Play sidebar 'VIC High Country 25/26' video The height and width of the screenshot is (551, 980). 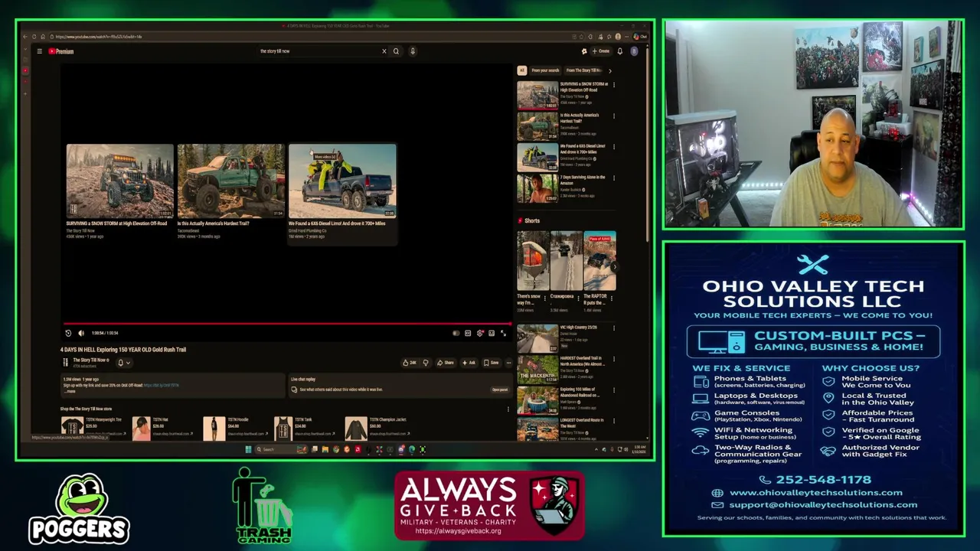pyautogui.click(x=565, y=338)
